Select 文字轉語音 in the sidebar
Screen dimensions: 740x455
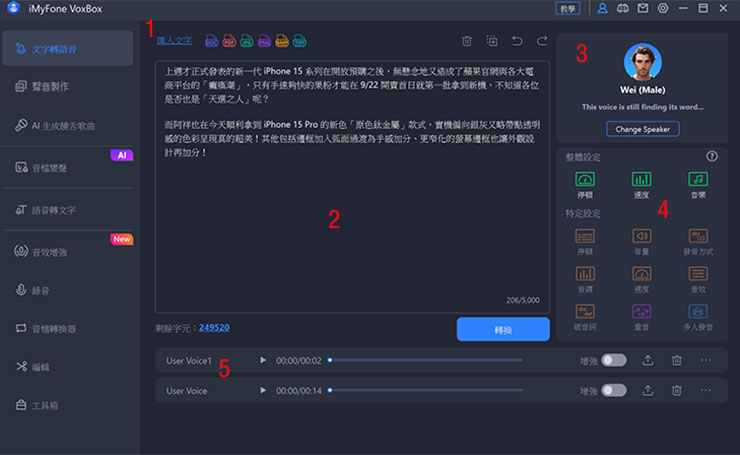coord(68,49)
